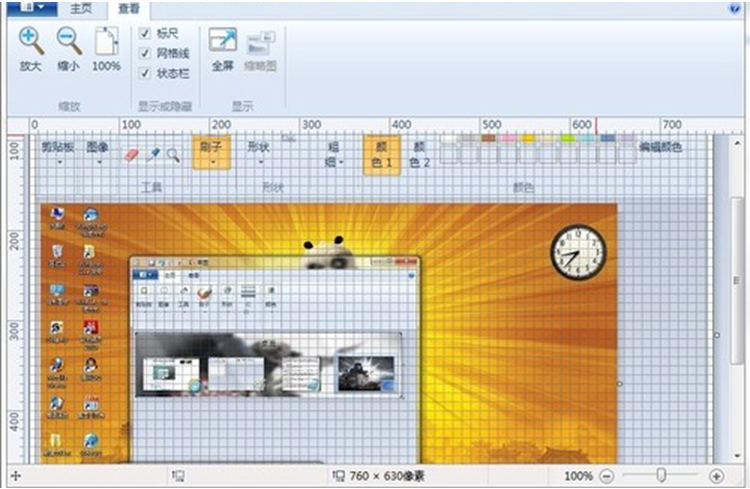Click the analog clock gadget in the canvas
The width and height of the screenshot is (750, 489).
pyautogui.click(x=579, y=252)
